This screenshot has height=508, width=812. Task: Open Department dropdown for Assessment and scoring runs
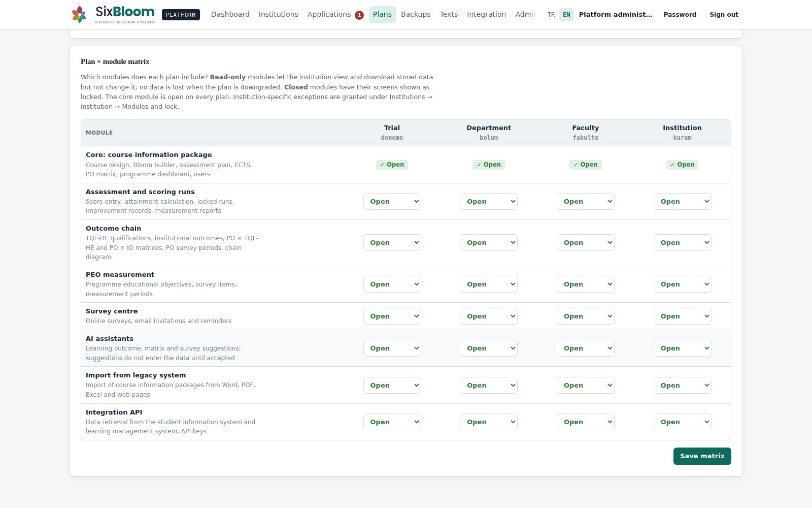[489, 201]
